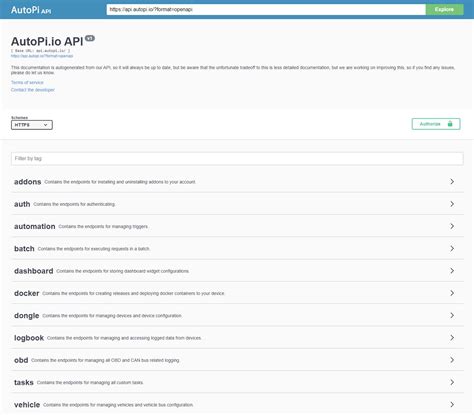Click the version badge beside the title
Image resolution: width=474 pixels, height=415 pixels.
point(90,38)
